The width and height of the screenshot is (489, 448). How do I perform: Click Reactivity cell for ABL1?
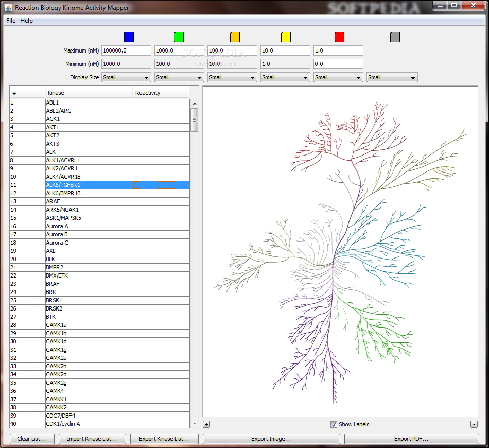point(161,102)
